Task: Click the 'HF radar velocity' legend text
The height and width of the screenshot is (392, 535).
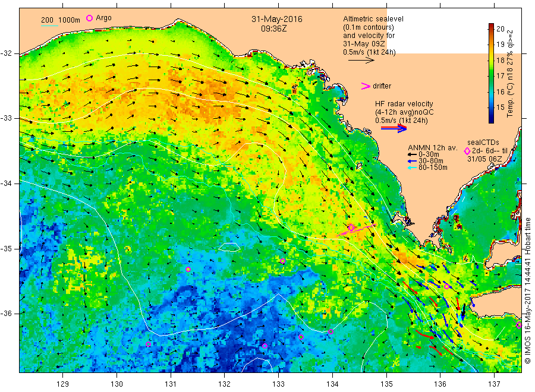Action: click(x=404, y=103)
